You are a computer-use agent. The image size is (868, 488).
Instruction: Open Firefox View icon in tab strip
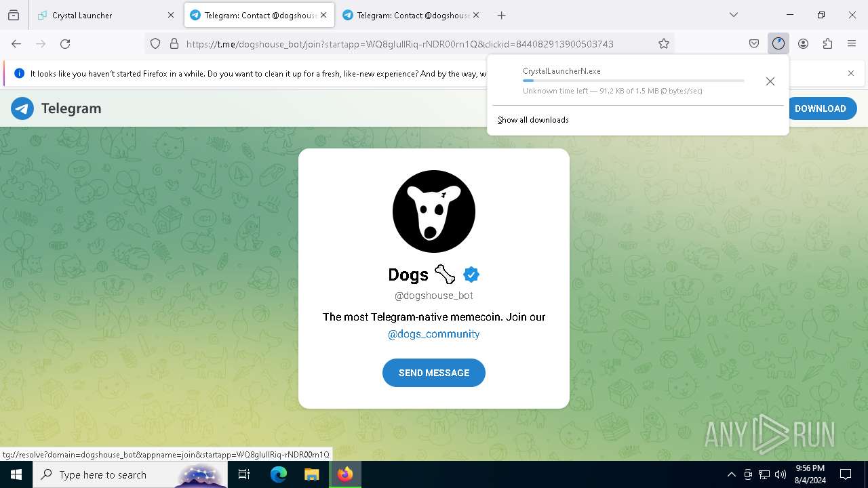pos(14,15)
